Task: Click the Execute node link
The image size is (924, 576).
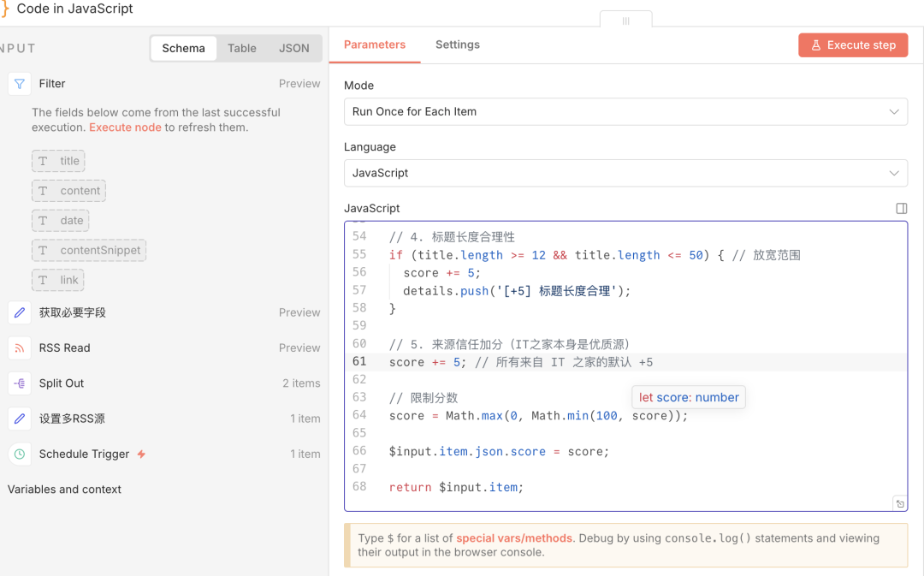Action: [x=125, y=128]
